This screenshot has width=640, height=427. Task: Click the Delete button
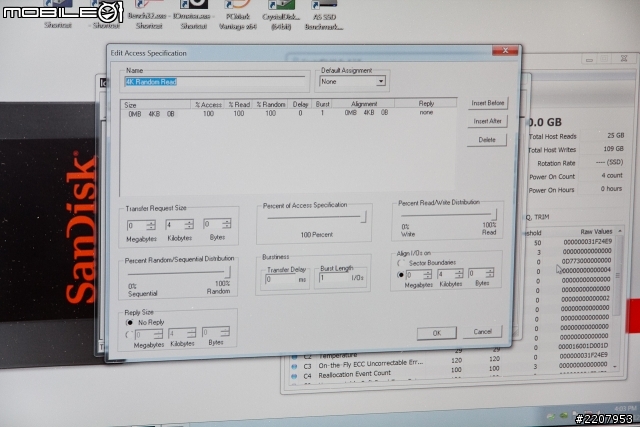click(487, 140)
